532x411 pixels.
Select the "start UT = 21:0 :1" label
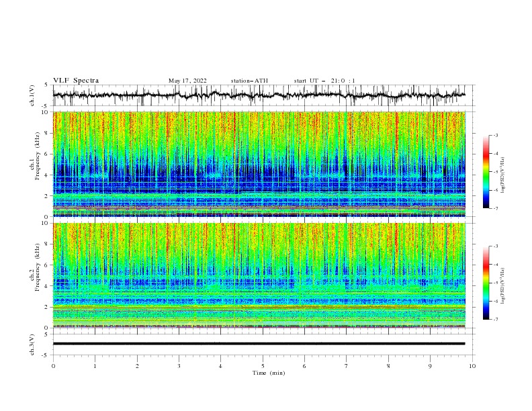point(324,81)
